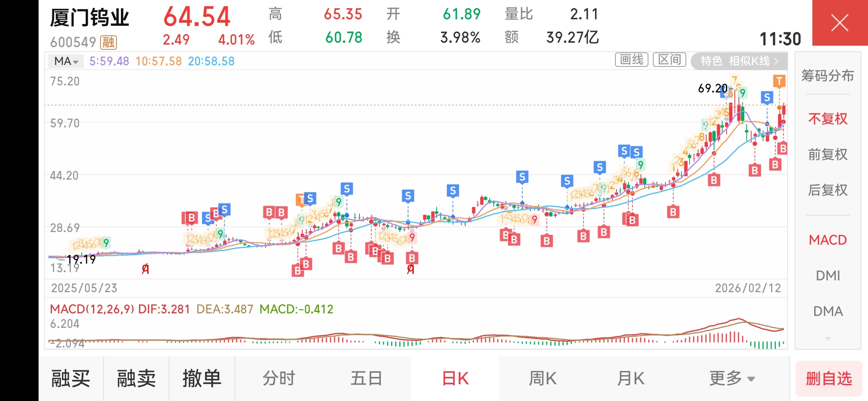The image size is (868, 401).
Task: Tap the rightmost B buy marker on the chart
Action: pyautogui.click(x=783, y=149)
